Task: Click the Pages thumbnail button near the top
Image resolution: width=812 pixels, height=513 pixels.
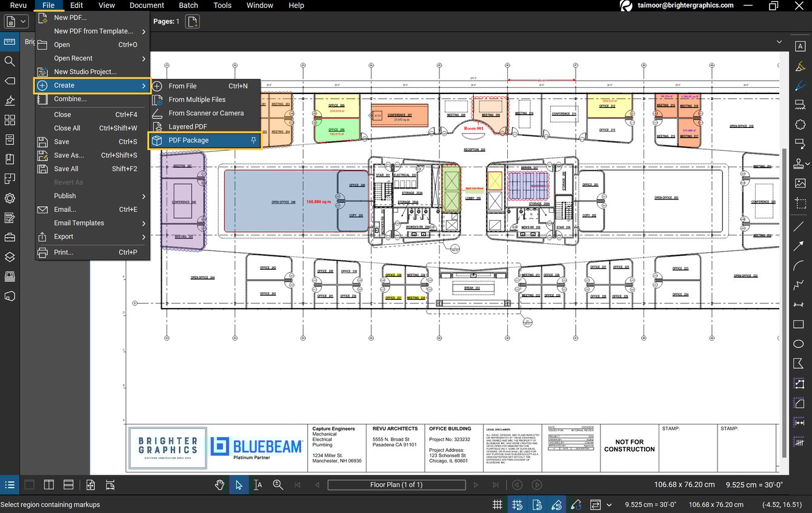Action: point(192,21)
